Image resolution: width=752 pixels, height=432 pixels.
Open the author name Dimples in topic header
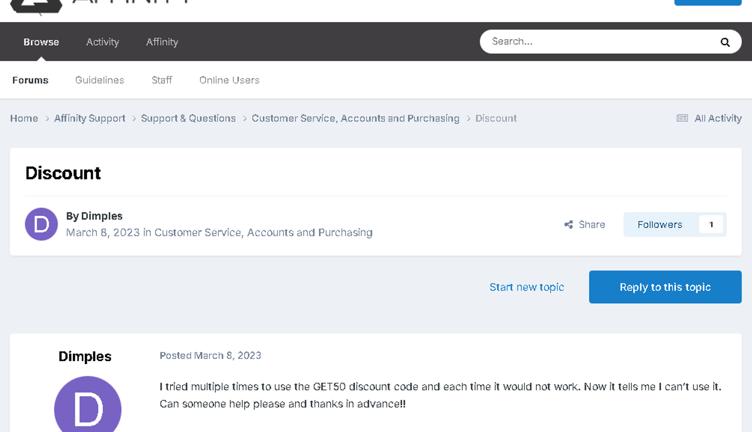pyautogui.click(x=102, y=216)
